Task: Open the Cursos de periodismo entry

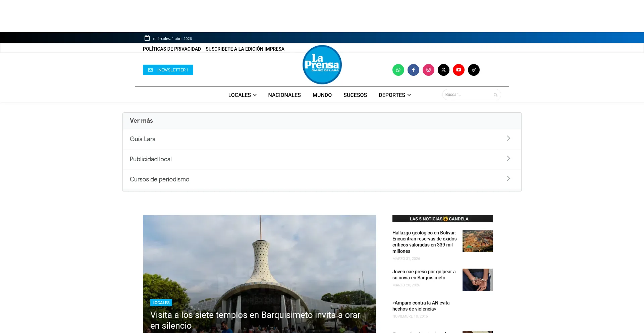Action: click(x=322, y=179)
